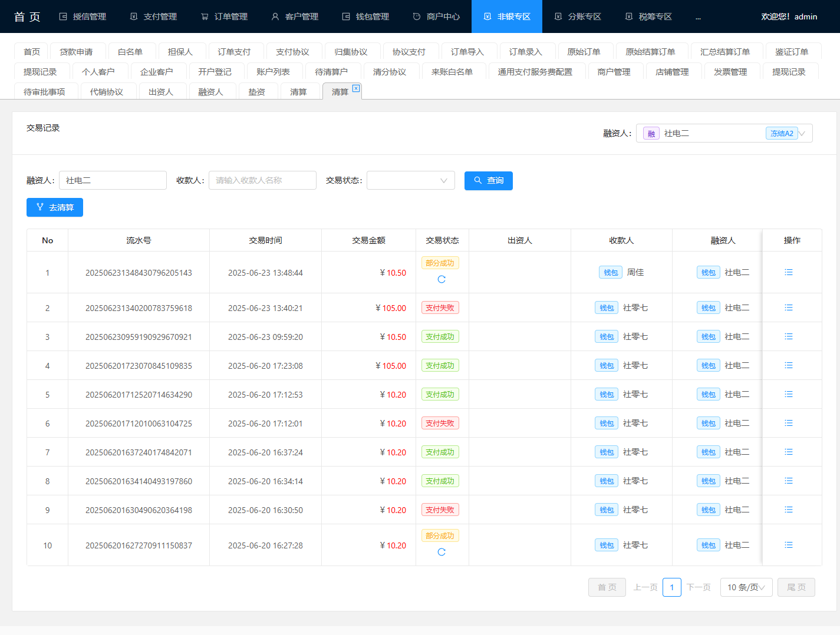840x635 pixels.
Task: Open operations menu for row 4
Action: point(789,365)
